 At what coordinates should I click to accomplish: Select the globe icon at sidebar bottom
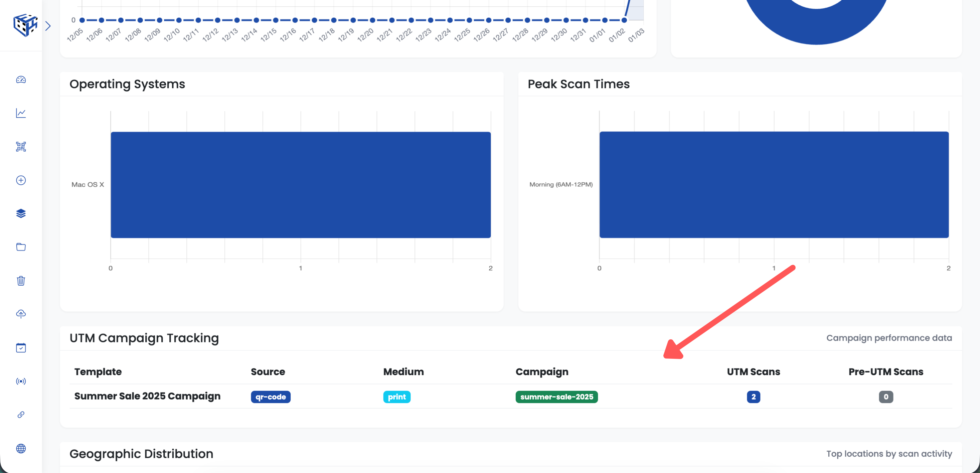point(21,448)
